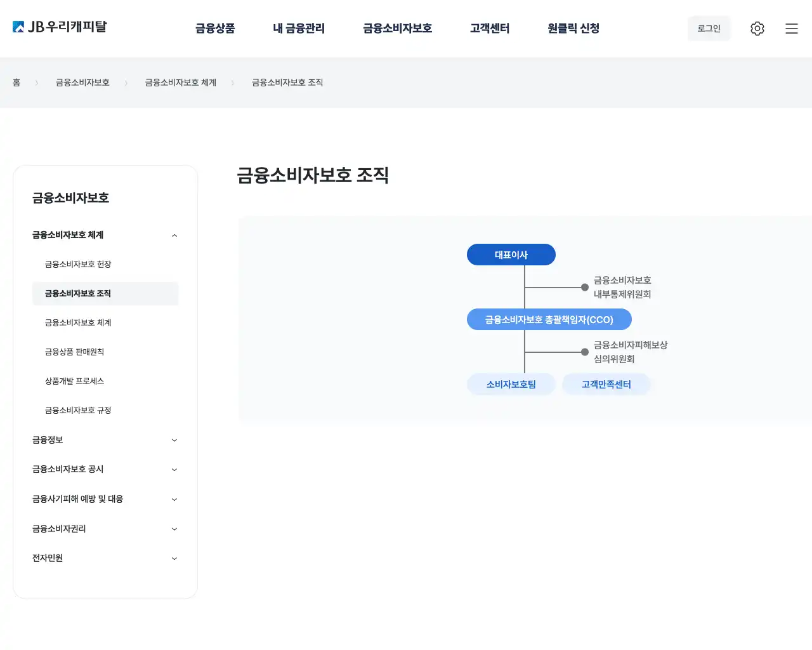812x650 pixels.
Task: Open the 내 금융관리 menu
Action: (299, 29)
